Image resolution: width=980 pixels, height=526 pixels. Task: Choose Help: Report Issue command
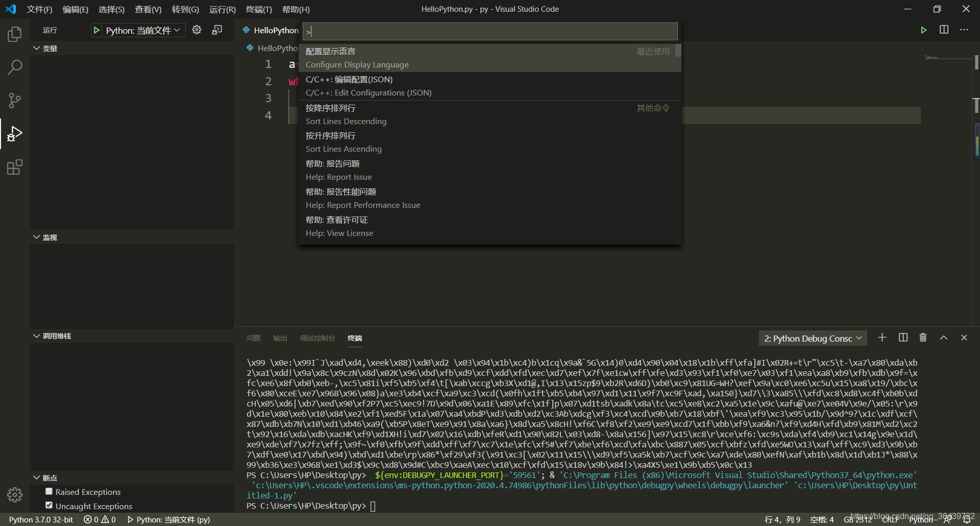(x=489, y=170)
